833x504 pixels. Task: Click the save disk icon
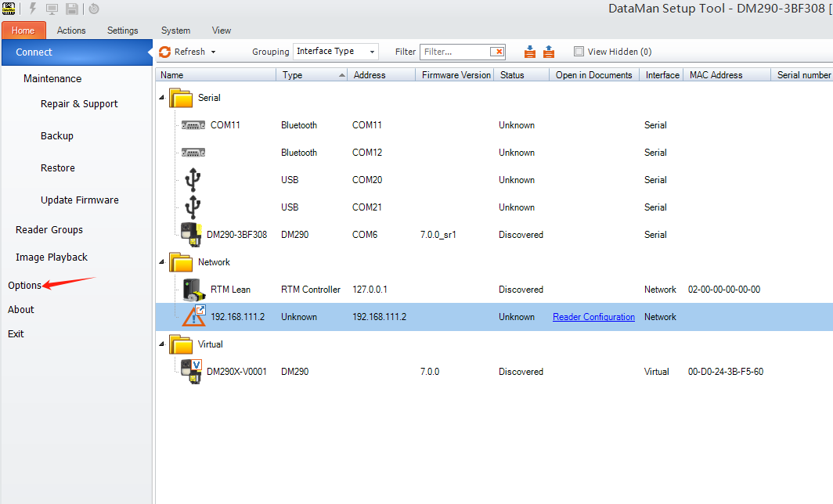(x=72, y=9)
